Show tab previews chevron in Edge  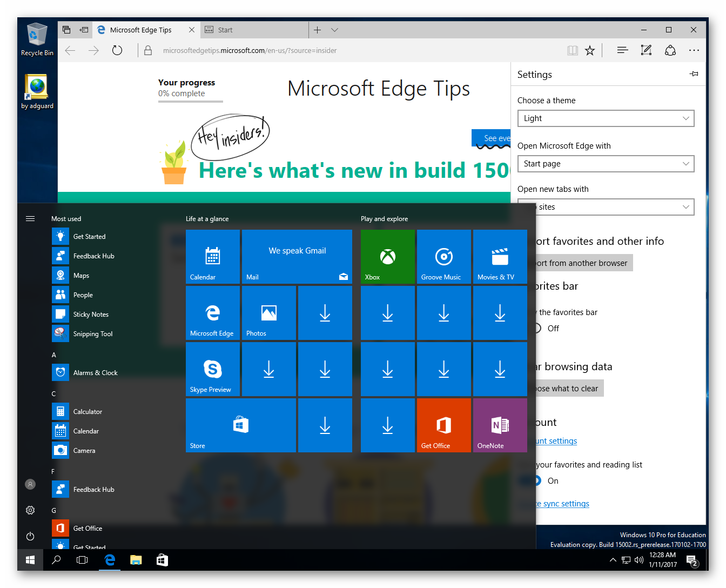pyautogui.click(x=334, y=30)
